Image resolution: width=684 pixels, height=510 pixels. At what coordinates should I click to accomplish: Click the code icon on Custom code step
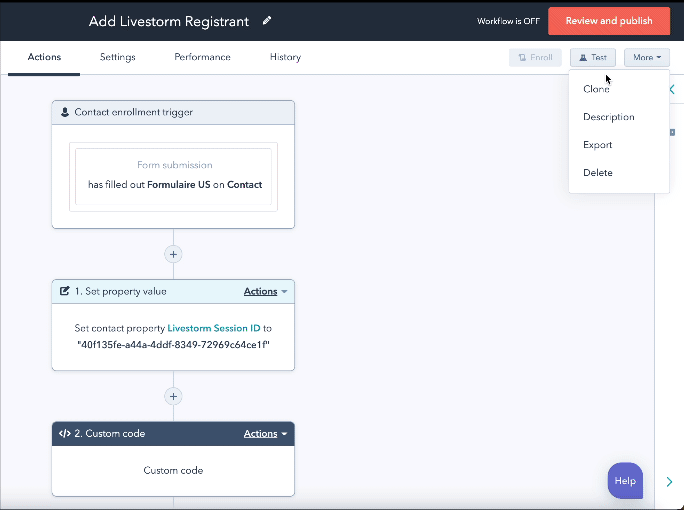(x=65, y=433)
